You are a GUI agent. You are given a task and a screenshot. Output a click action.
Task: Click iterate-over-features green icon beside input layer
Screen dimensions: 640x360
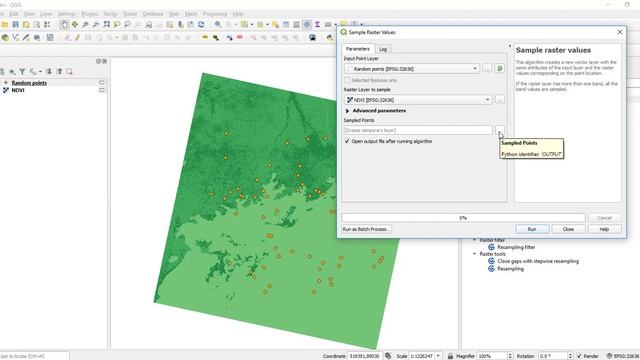[x=500, y=69]
